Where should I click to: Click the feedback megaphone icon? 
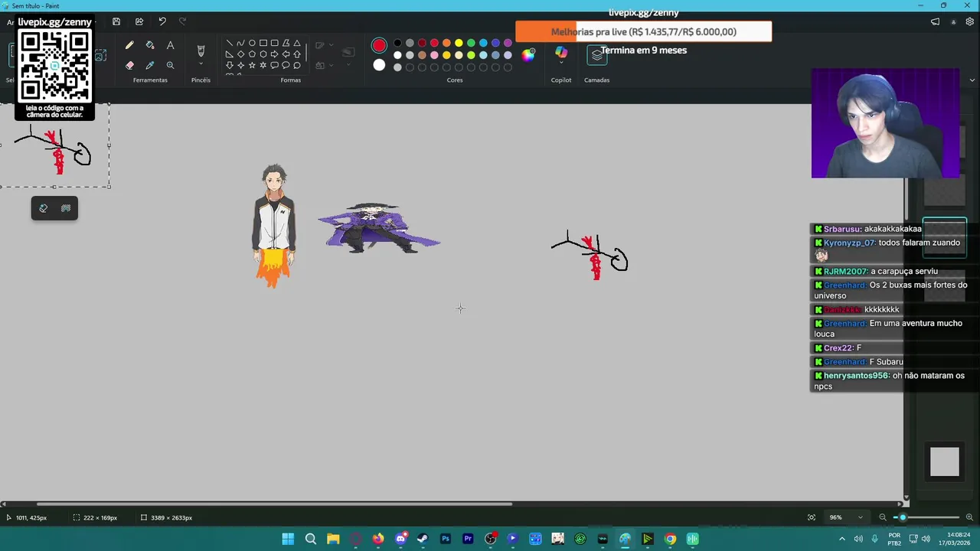point(935,22)
